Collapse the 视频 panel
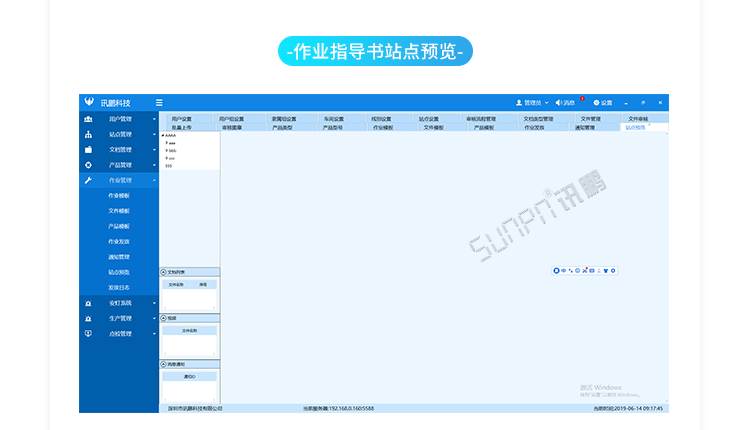750x430 pixels. coord(164,318)
